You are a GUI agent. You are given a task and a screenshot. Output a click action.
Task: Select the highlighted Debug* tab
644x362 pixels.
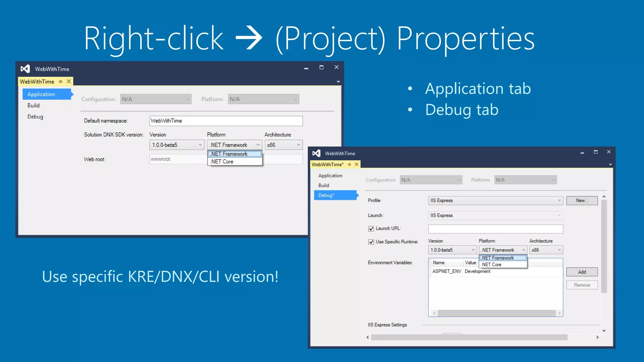336,195
